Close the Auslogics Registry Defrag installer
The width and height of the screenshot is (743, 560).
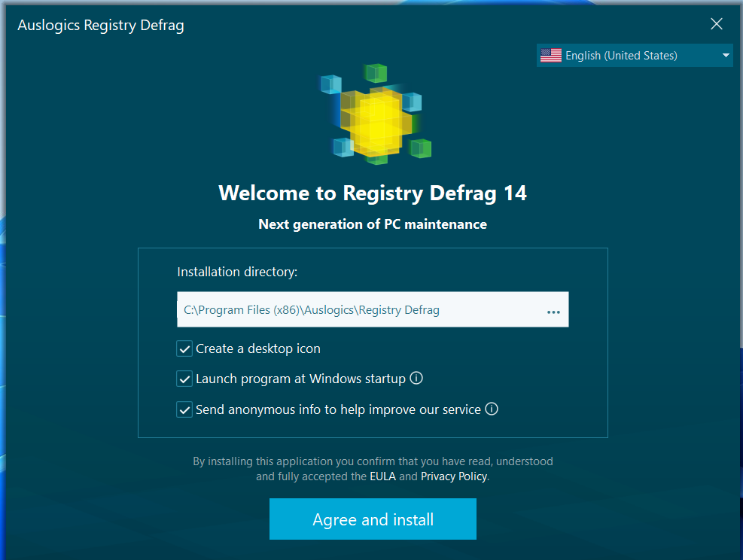coord(717,23)
